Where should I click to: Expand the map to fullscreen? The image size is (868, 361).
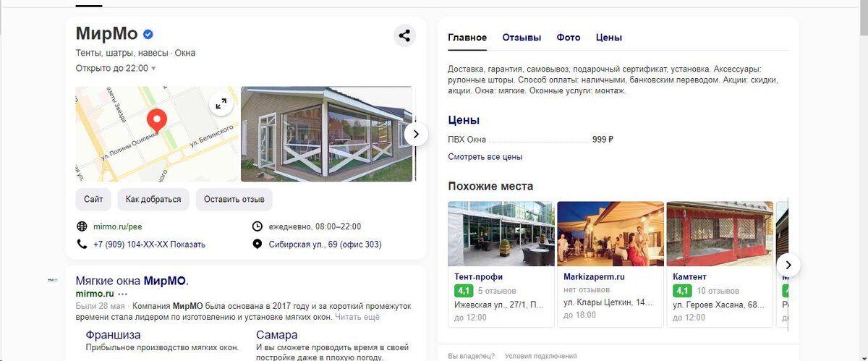pyautogui.click(x=221, y=103)
